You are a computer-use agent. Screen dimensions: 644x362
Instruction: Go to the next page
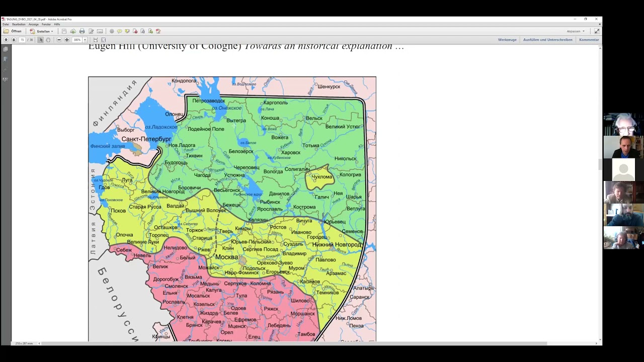[x=14, y=40]
